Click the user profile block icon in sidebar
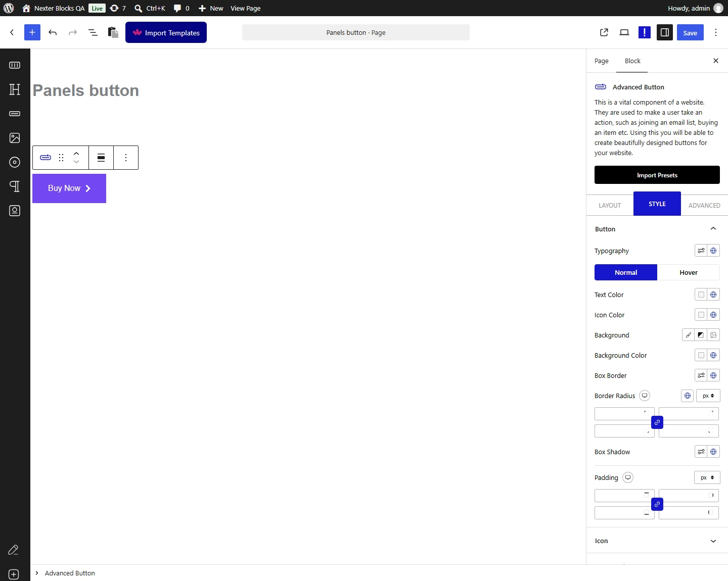The height and width of the screenshot is (581, 728). click(15, 211)
